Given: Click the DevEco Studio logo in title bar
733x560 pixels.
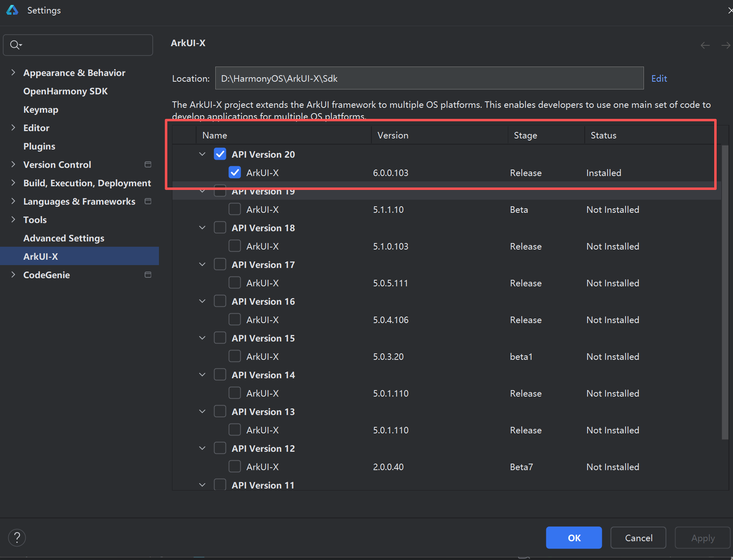Looking at the screenshot, I should (12, 10).
